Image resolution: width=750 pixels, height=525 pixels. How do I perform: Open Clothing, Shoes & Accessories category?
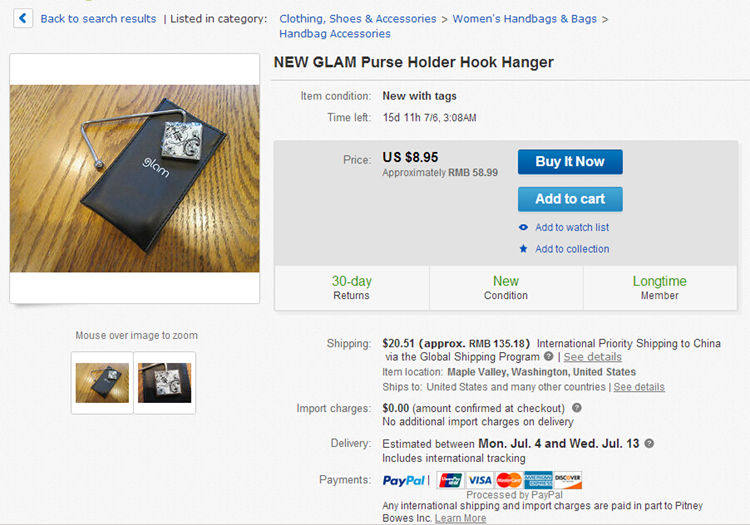(x=358, y=19)
